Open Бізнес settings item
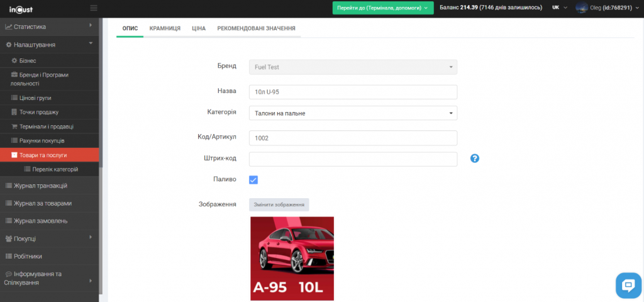644x302 pixels. (x=28, y=60)
